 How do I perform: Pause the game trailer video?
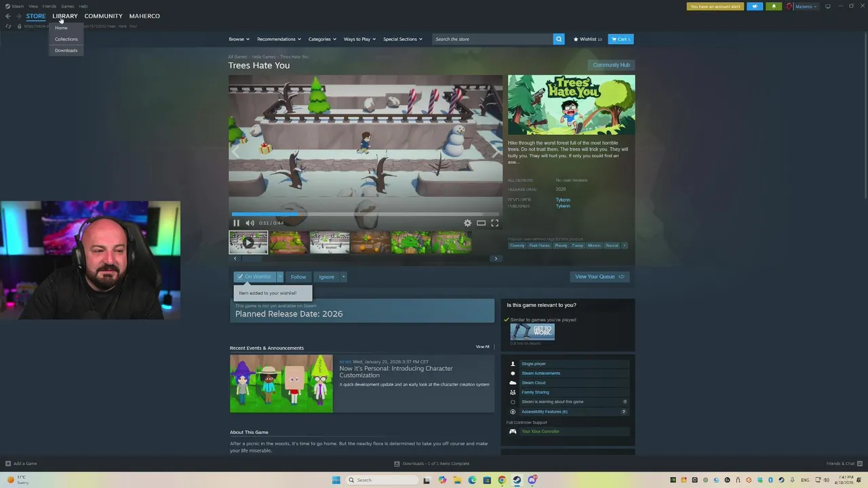236,223
